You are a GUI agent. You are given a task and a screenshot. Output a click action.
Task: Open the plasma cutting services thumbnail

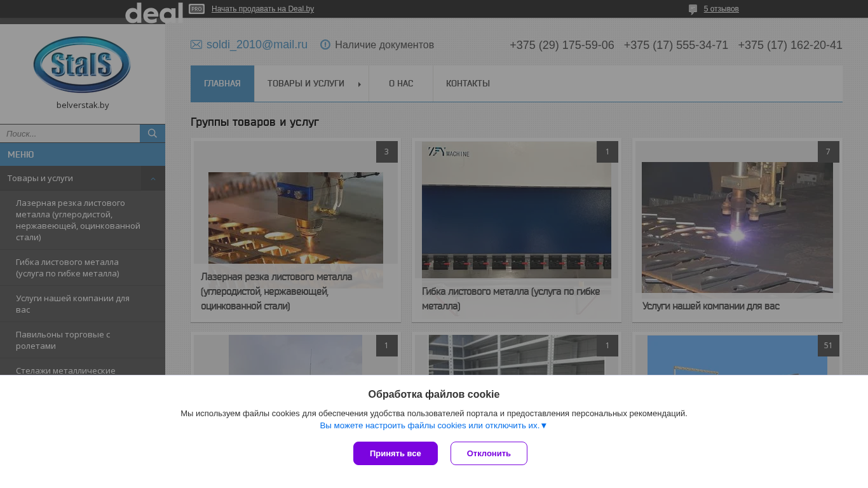(x=737, y=227)
